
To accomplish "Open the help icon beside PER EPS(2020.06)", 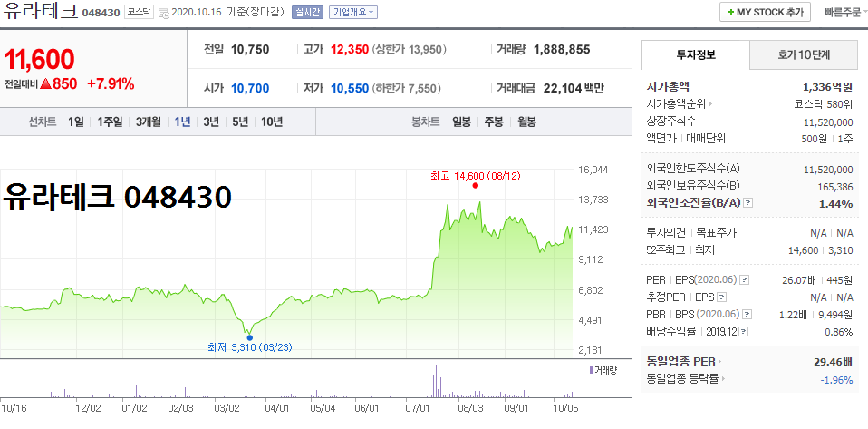I will (745, 280).
